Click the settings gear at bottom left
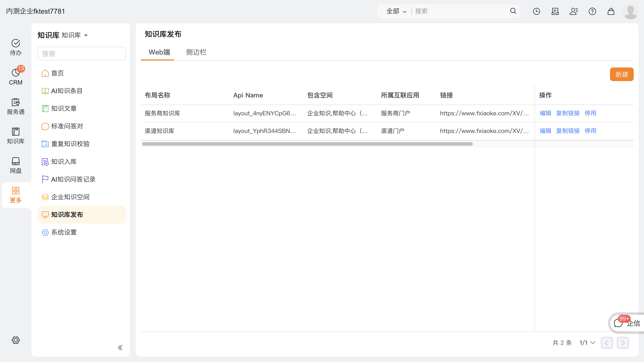The height and width of the screenshot is (362, 644). coord(15,340)
